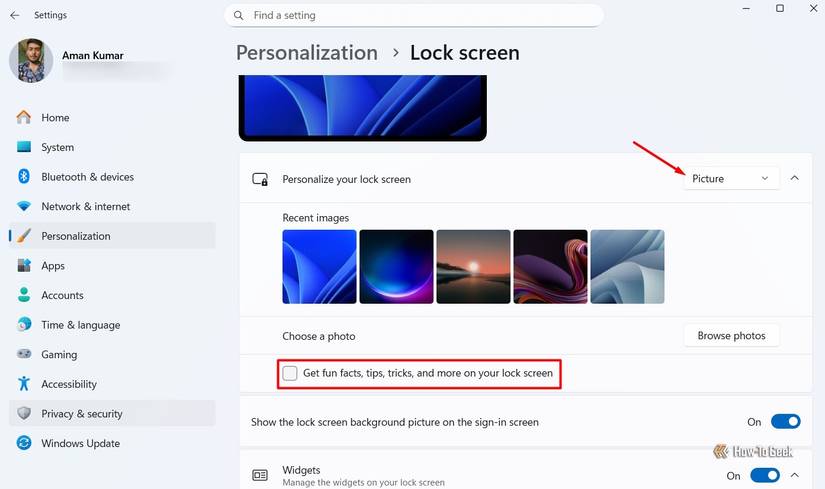Open the Picture dropdown for lock screen

tap(733, 178)
